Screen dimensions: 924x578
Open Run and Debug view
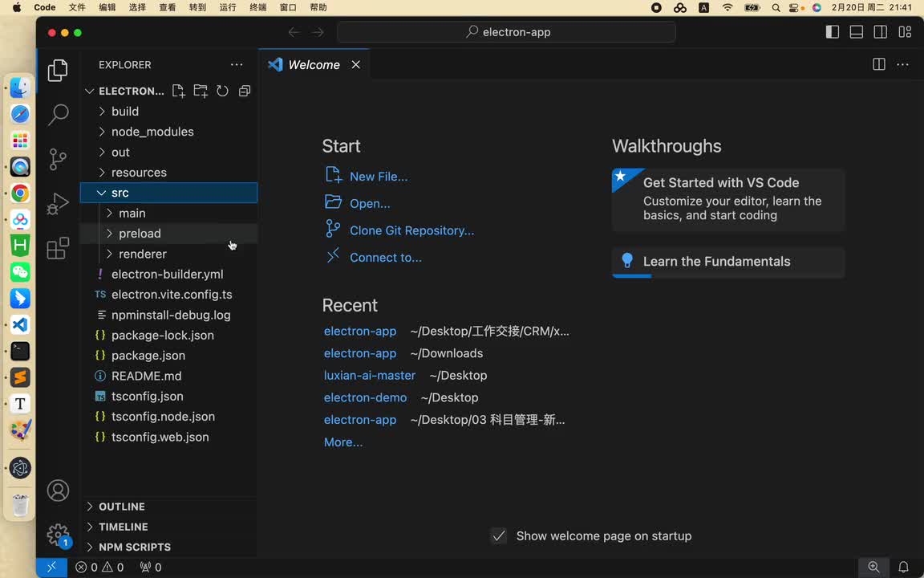point(58,204)
